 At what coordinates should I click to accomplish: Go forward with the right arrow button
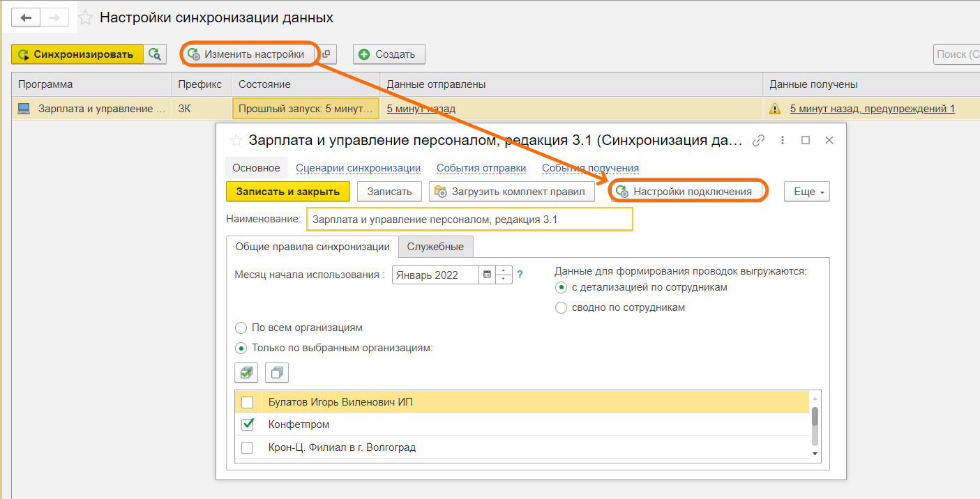(x=54, y=17)
